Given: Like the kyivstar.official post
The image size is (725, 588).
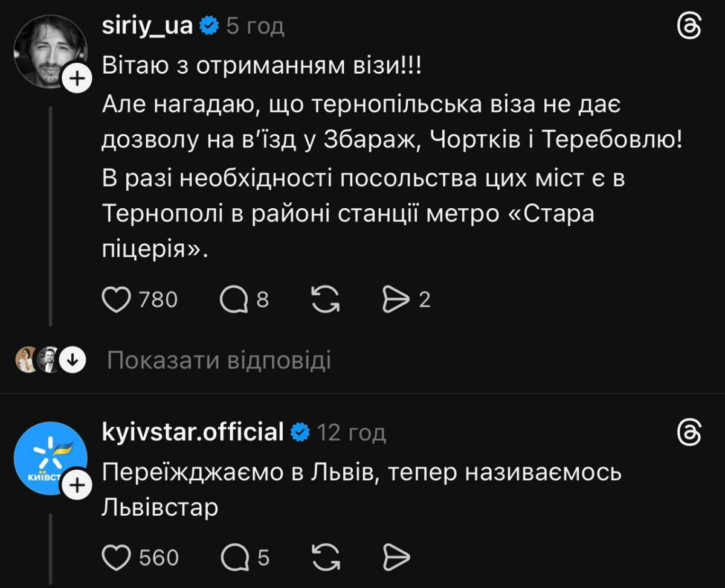Looking at the screenshot, I should [x=117, y=558].
